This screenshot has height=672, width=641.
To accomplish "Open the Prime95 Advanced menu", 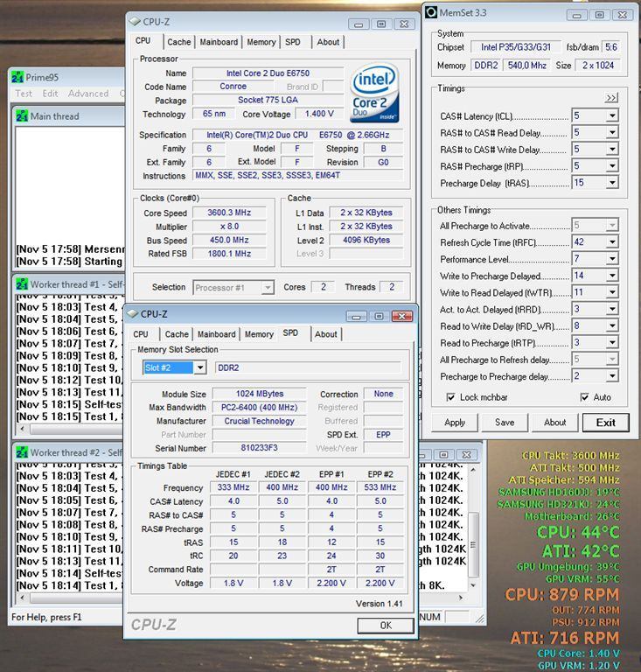I will 88,94.
